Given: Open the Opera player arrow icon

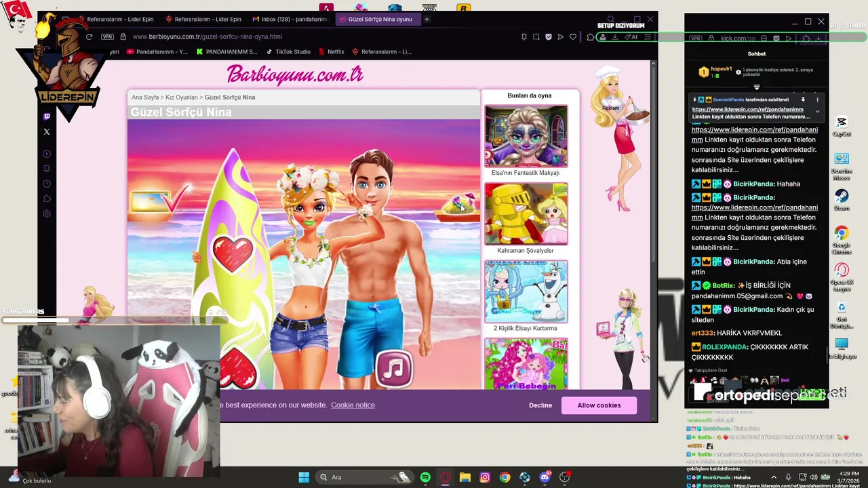Looking at the screenshot, I should [x=560, y=37].
